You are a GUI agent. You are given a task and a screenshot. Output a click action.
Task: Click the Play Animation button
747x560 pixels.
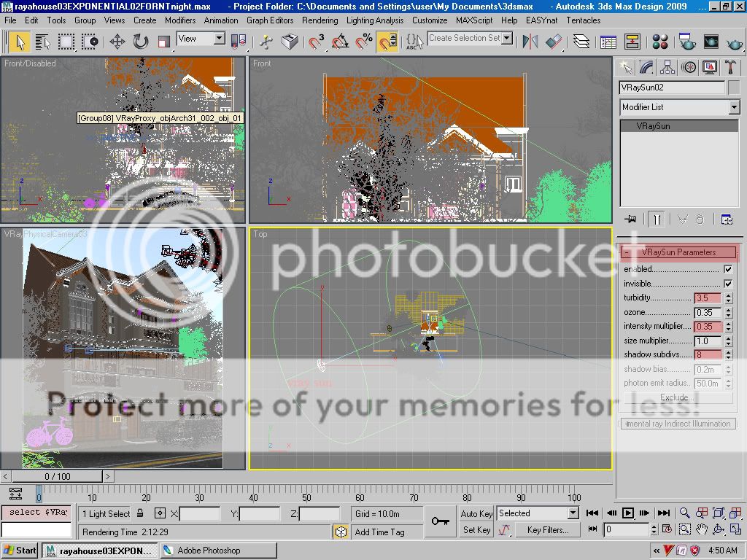(628, 513)
